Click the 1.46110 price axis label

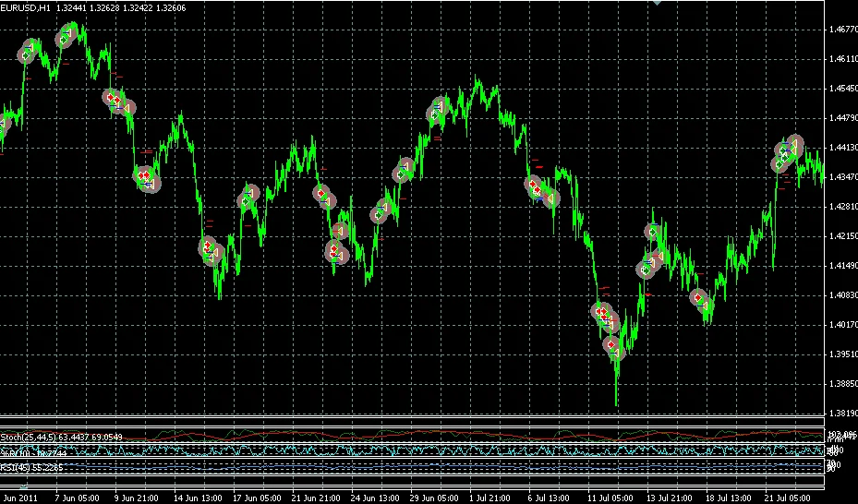[843, 58]
